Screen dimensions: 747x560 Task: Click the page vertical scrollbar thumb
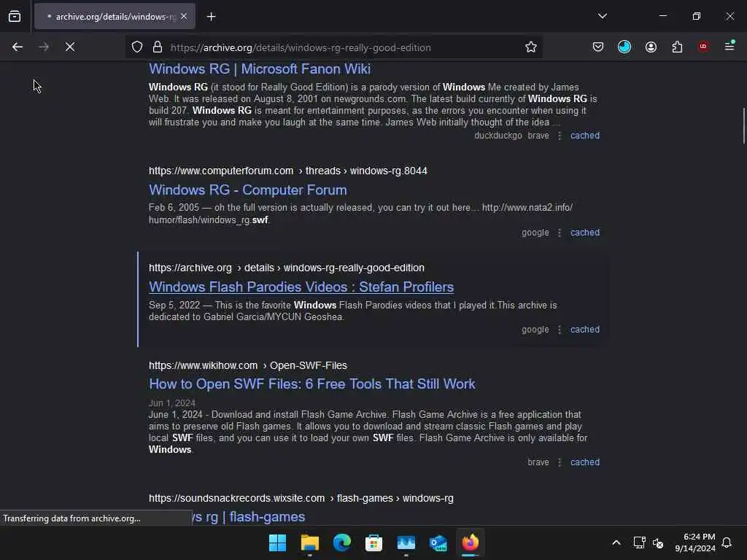(743, 125)
